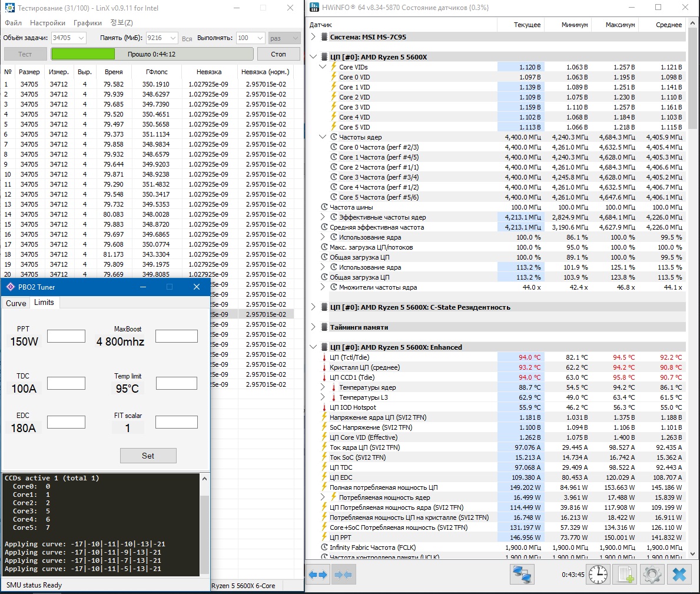Click clock icon of Infinity Fabric Частота

[324, 547]
